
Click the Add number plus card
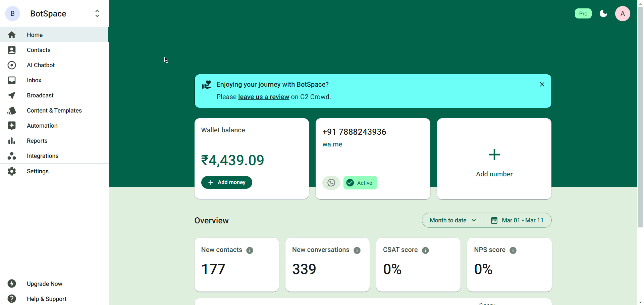494,159
